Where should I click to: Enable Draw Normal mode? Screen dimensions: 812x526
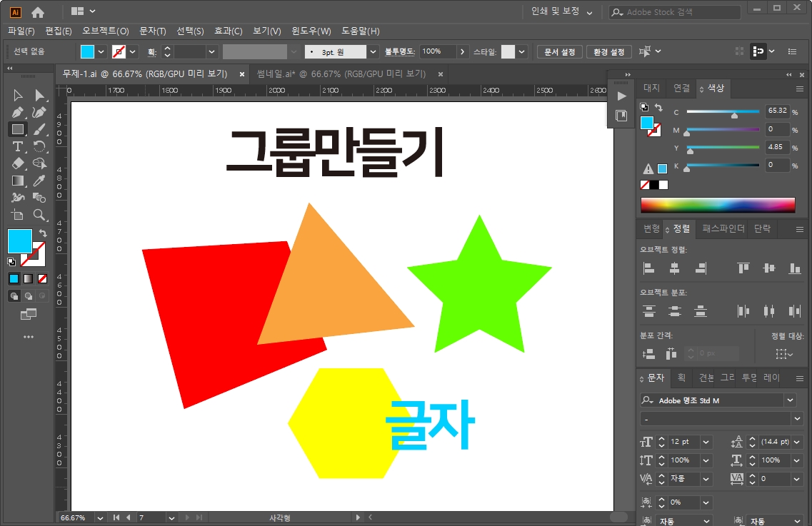click(x=14, y=296)
